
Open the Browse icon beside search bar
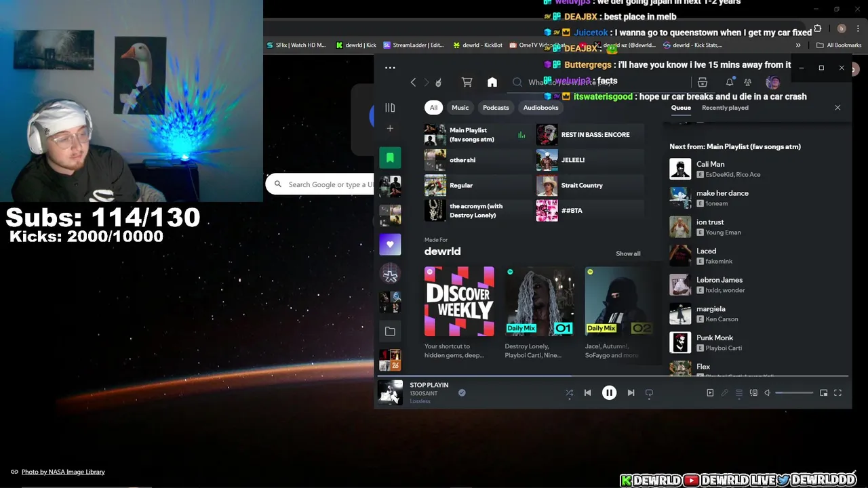[x=703, y=82]
